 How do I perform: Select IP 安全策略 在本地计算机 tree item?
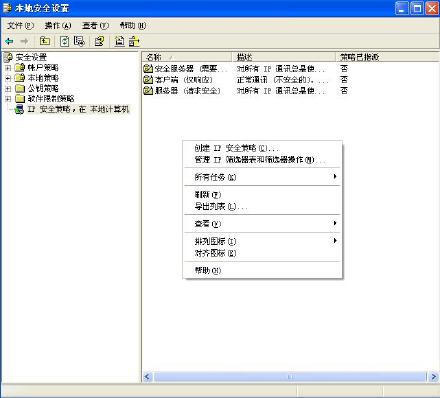coord(78,109)
